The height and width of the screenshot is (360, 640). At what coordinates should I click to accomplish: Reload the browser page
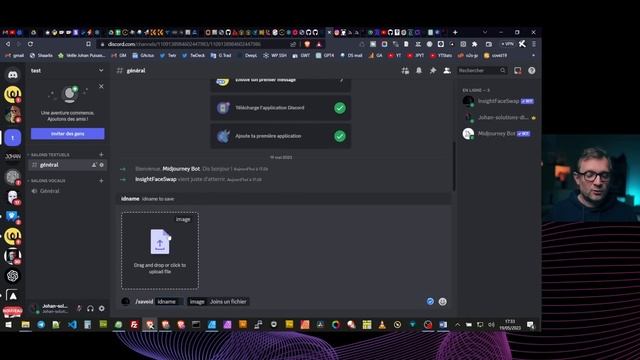click(30, 44)
